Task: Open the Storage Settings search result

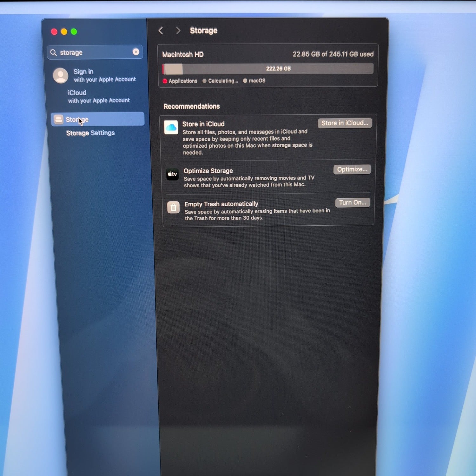Action: tap(90, 133)
